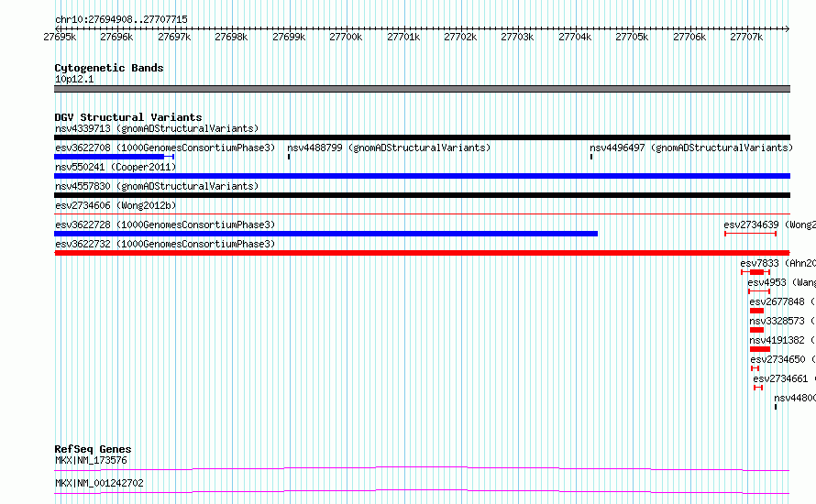Click the 27696k ruler tick label
Image resolution: width=816 pixels, height=504 pixels.
click(116, 37)
